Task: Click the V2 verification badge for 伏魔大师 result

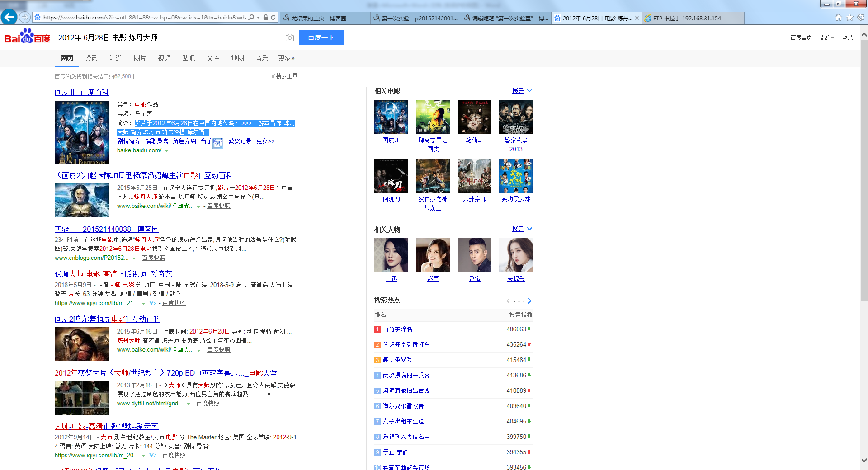Action: pyautogui.click(x=153, y=303)
